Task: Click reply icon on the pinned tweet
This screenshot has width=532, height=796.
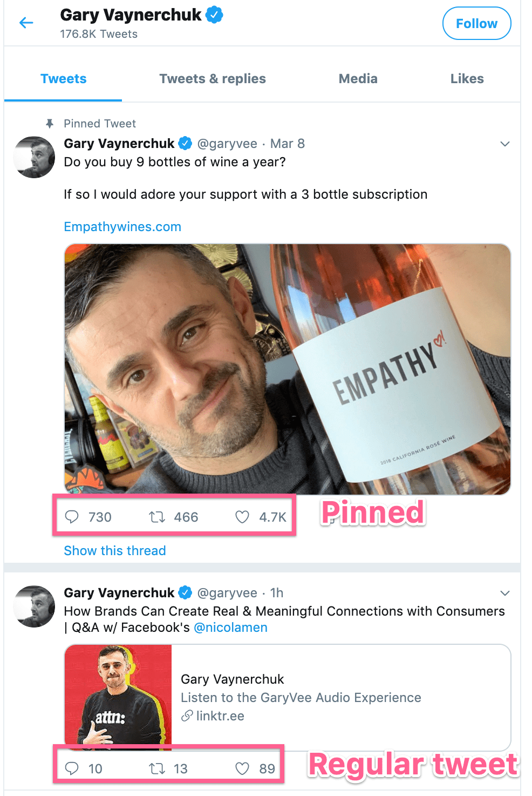Action: 72,517
